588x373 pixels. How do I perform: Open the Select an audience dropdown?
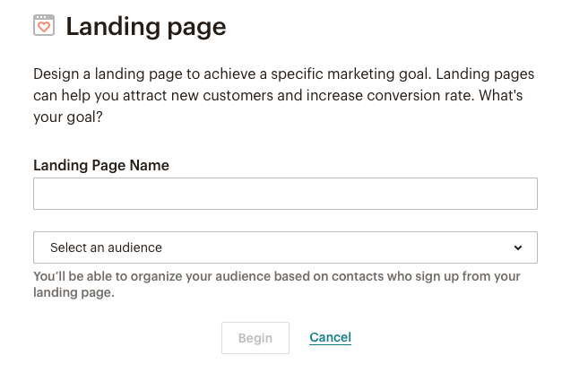285,247
